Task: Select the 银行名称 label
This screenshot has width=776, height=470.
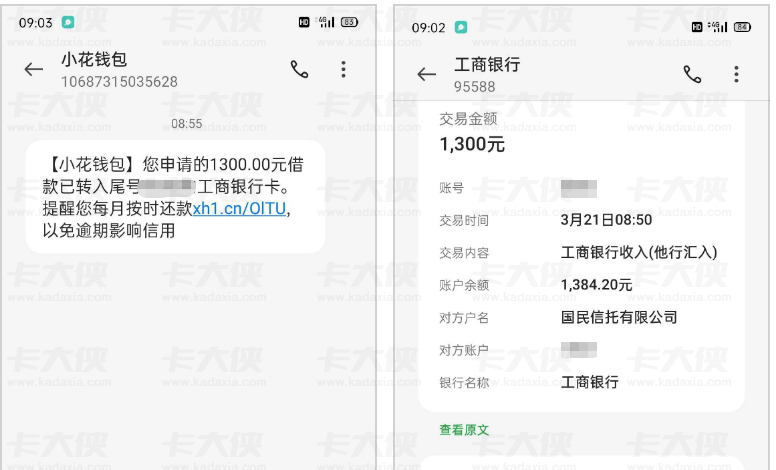Action: [x=464, y=382]
